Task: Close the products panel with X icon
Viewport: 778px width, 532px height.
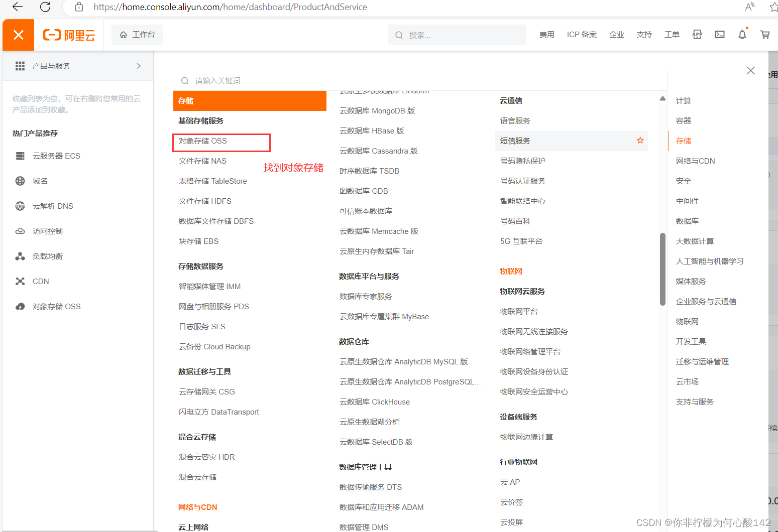Action: coord(751,71)
